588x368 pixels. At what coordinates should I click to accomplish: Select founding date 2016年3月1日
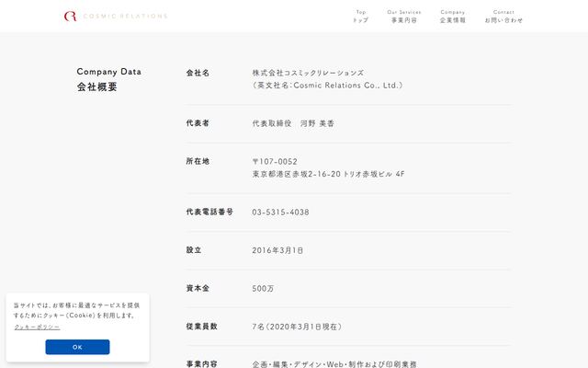(x=277, y=250)
